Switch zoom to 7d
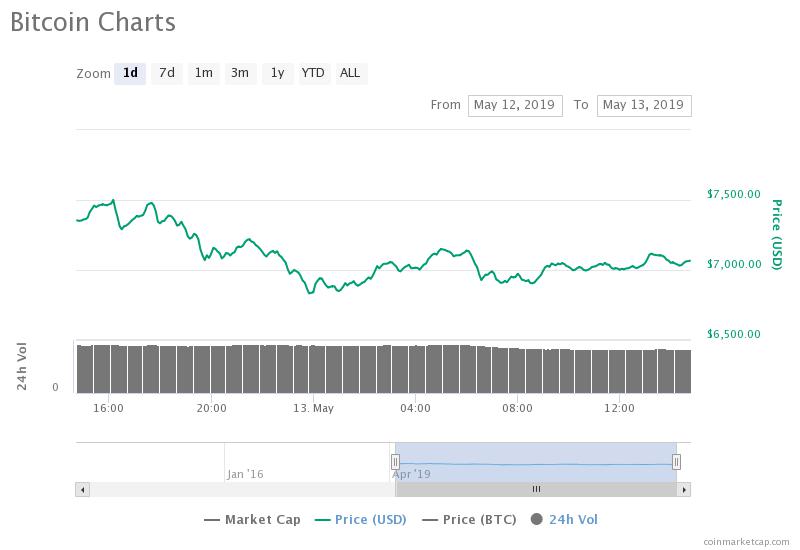Image resolution: width=800 pixels, height=550 pixels. (x=167, y=73)
